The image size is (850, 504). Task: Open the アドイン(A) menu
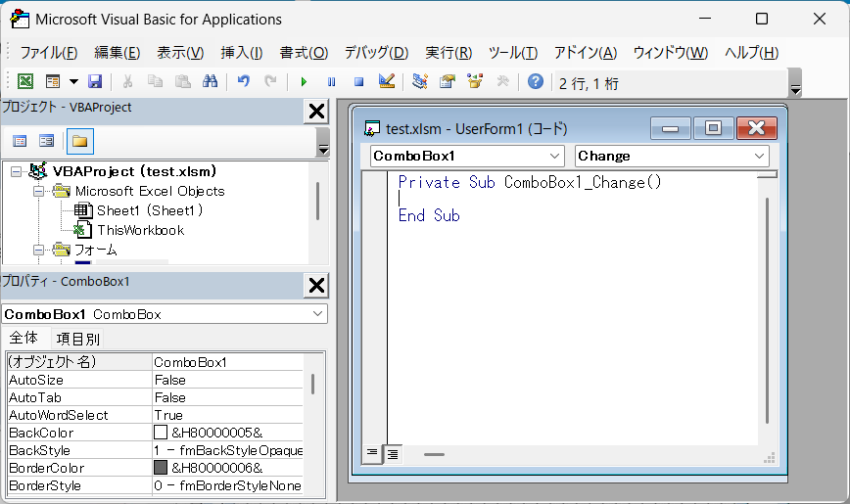click(x=586, y=53)
